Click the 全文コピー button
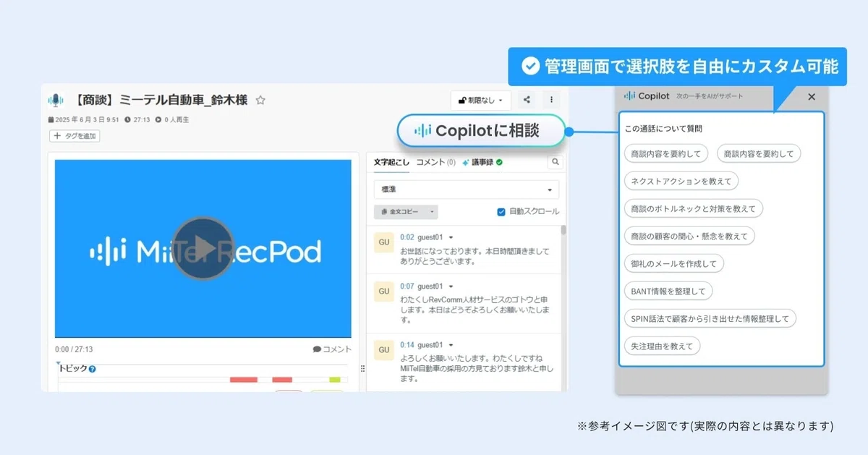This screenshot has width=868, height=455. coord(400,212)
